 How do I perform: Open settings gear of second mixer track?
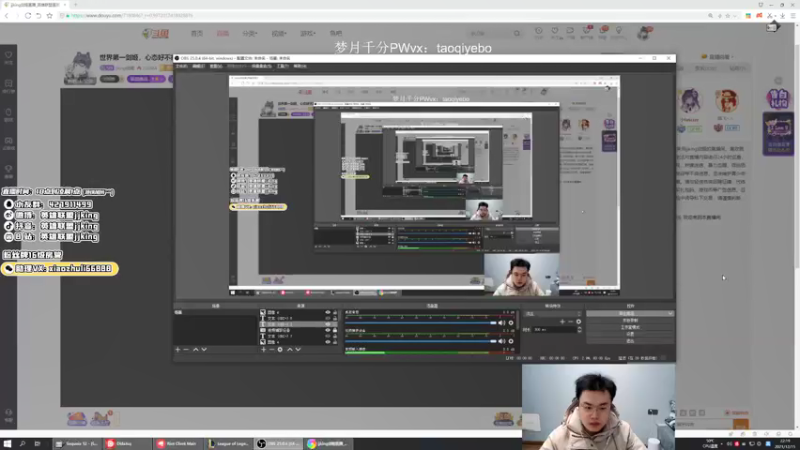[511, 341]
